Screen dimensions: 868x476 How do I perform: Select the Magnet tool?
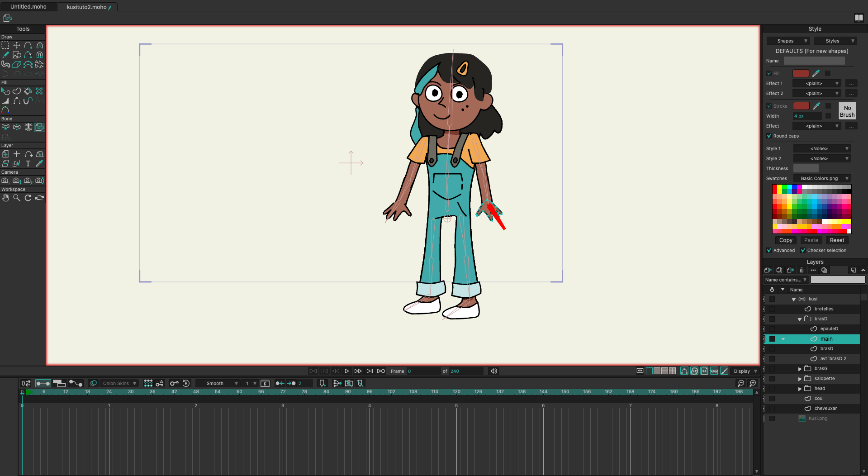(39, 55)
